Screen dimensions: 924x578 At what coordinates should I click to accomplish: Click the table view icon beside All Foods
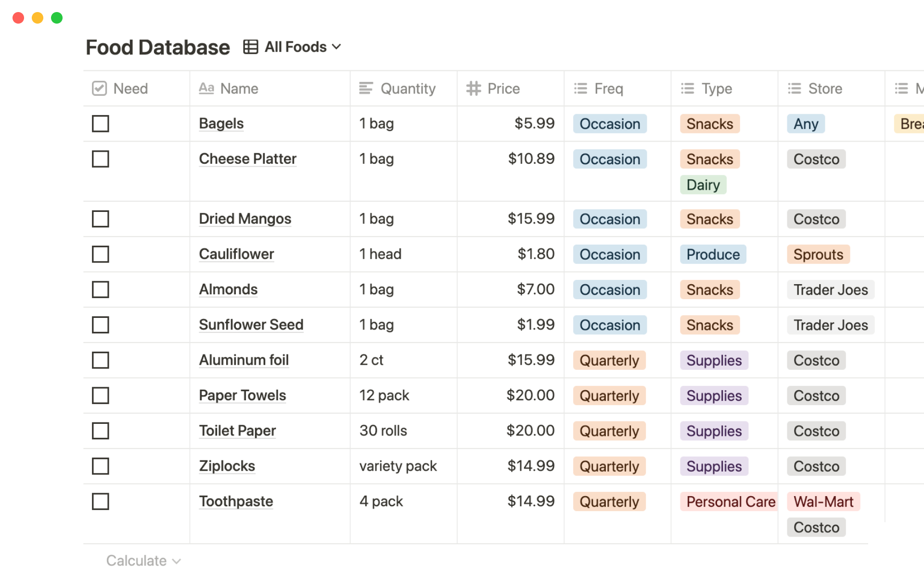click(250, 46)
